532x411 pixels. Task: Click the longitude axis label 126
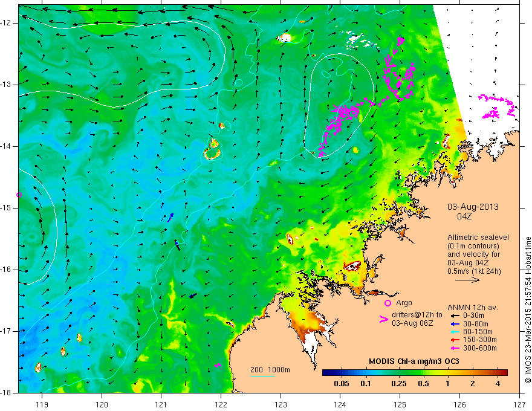pos(459,404)
